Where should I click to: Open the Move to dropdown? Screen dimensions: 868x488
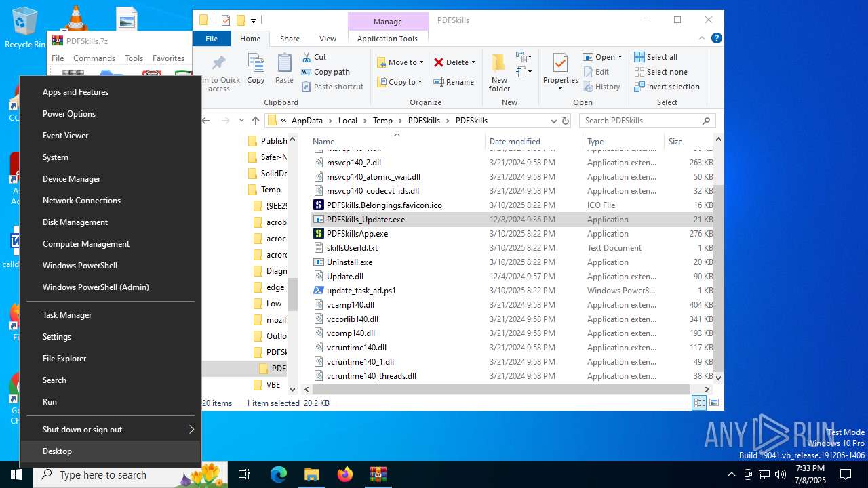400,62
